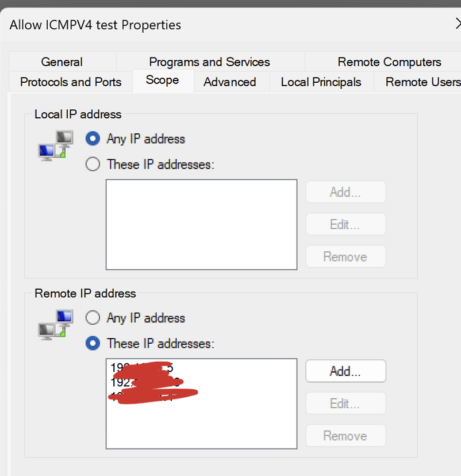Select These IP addresses under Local IP address

point(93,164)
